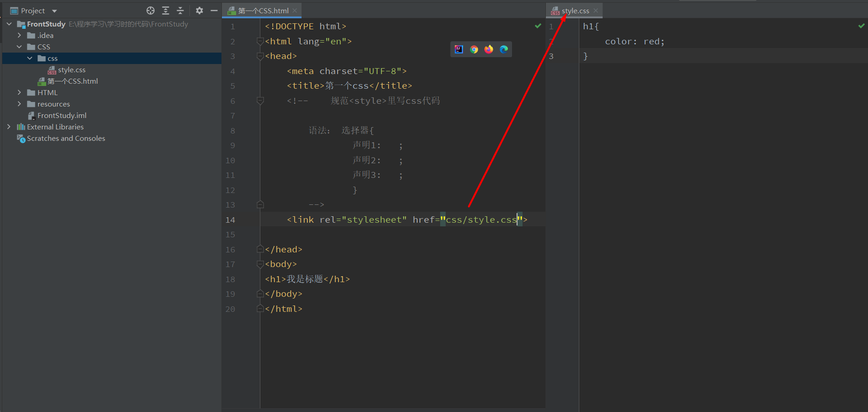Collapse all nodes in Project panel
Viewport: 868px width, 412px height.
click(x=180, y=11)
